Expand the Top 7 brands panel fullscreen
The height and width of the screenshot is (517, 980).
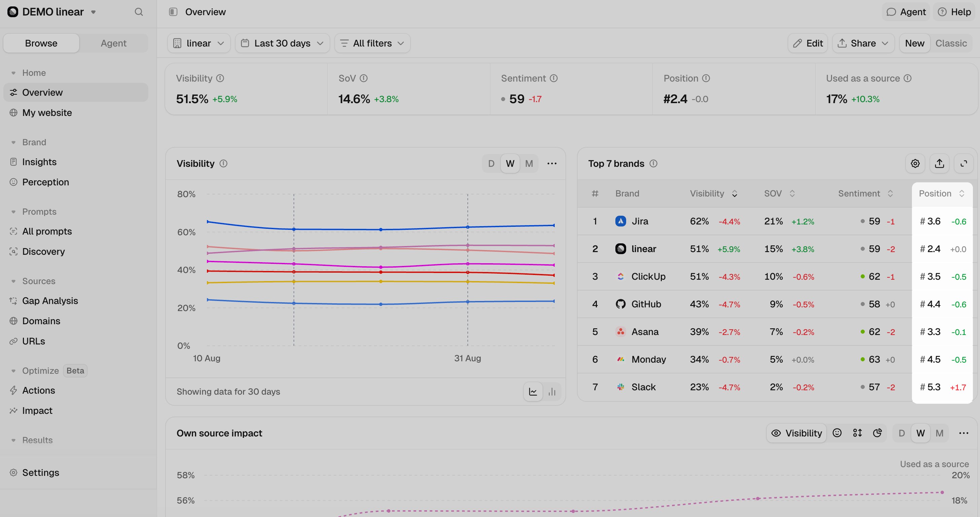(x=963, y=163)
